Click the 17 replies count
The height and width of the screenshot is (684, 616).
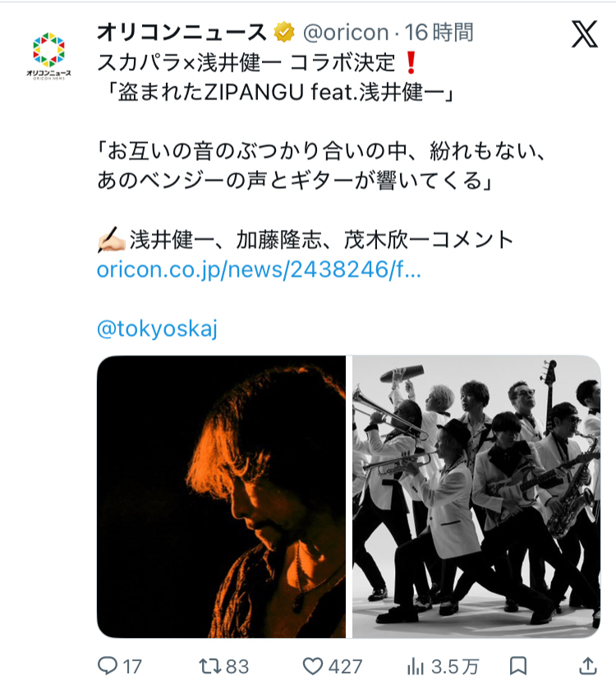click(x=132, y=667)
